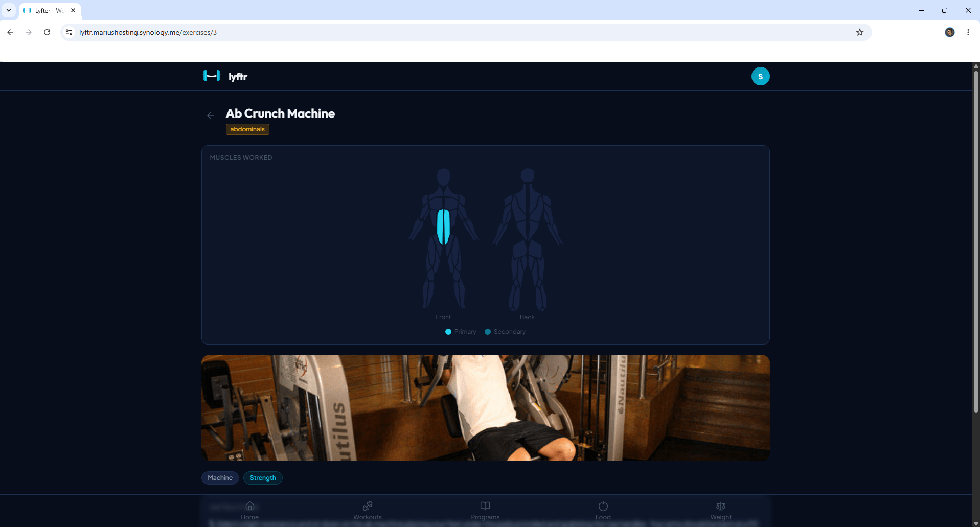Click the front body muscle diagram
The width and height of the screenshot is (980, 527).
coord(443,239)
